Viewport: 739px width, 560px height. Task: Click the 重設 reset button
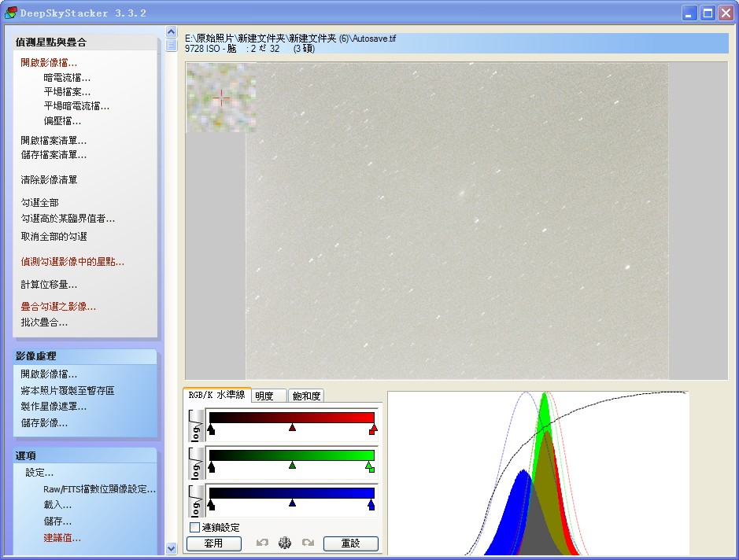coord(351,543)
